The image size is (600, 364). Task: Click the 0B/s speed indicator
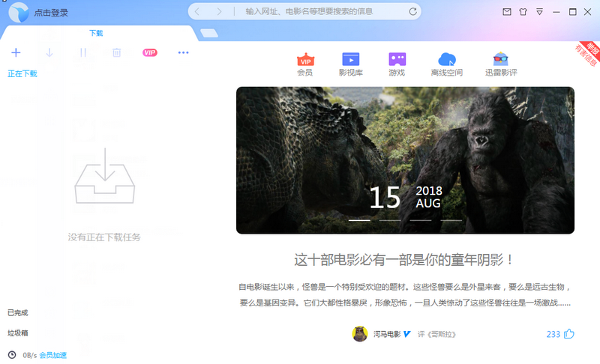click(x=29, y=355)
